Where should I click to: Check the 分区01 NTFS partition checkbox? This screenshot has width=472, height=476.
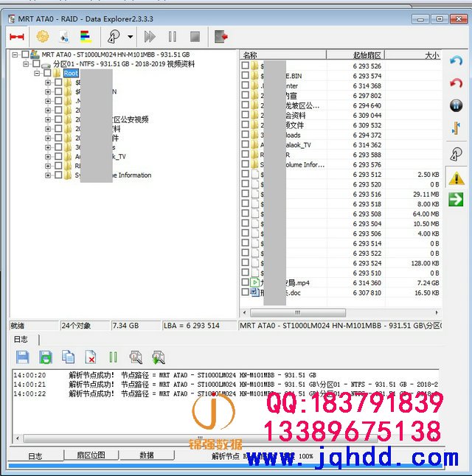coord(36,64)
